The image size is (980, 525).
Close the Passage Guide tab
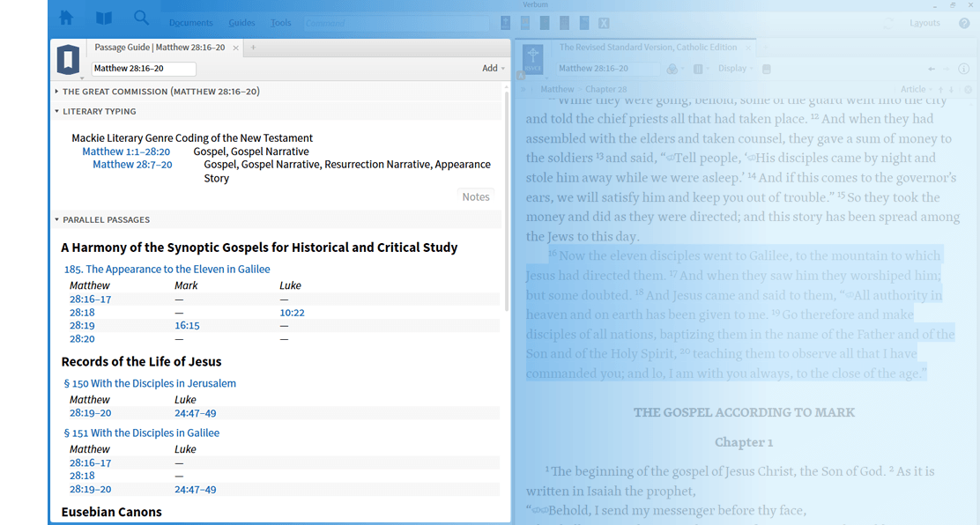(x=235, y=48)
